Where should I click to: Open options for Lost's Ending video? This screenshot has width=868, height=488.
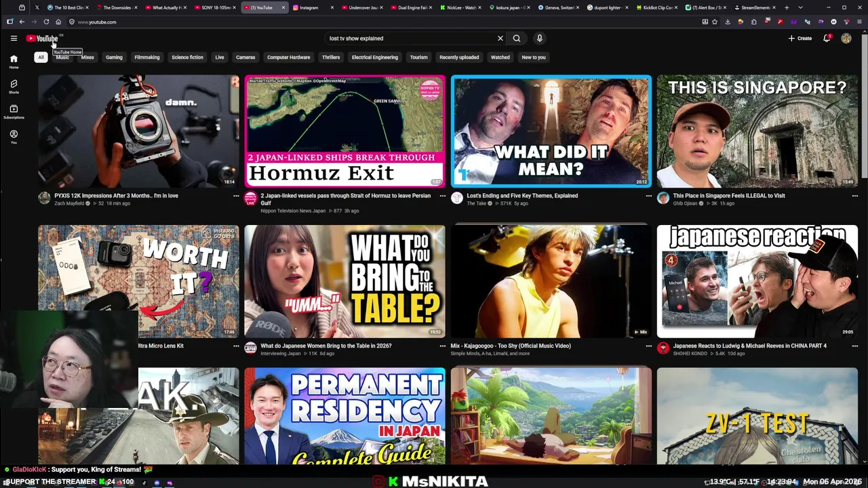point(648,196)
